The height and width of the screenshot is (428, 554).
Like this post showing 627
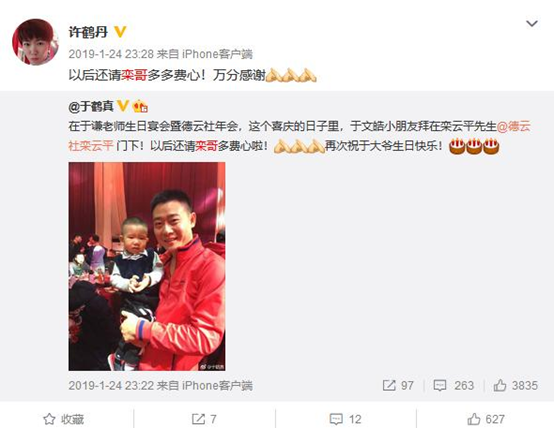(486, 419)
